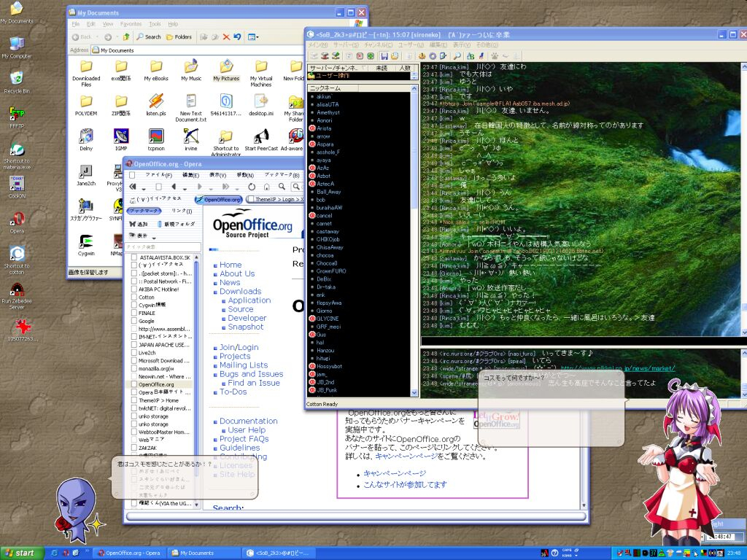The image size is (747, 560).
Task: Open ブックマーク(B) menu in Opera
Action: tap(282, 175)
